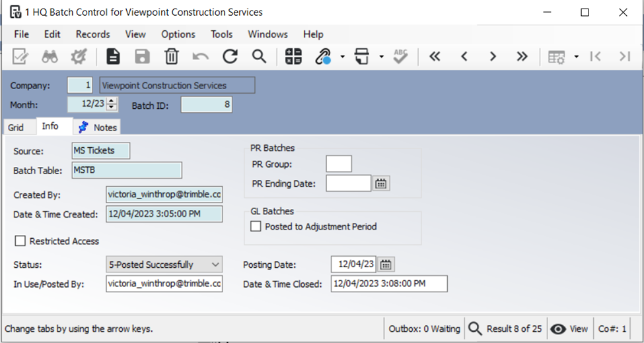Click the grid settings toolbar icon

(x=557, y=57)
